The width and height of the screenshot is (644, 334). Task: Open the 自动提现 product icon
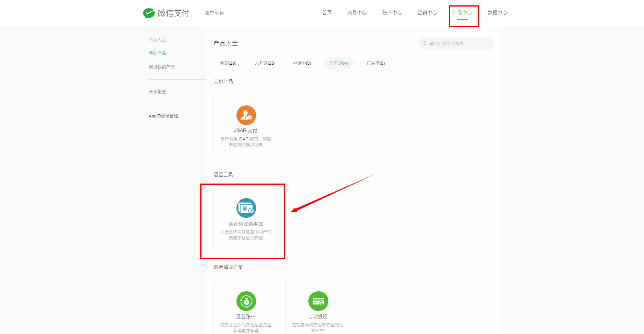318,301
